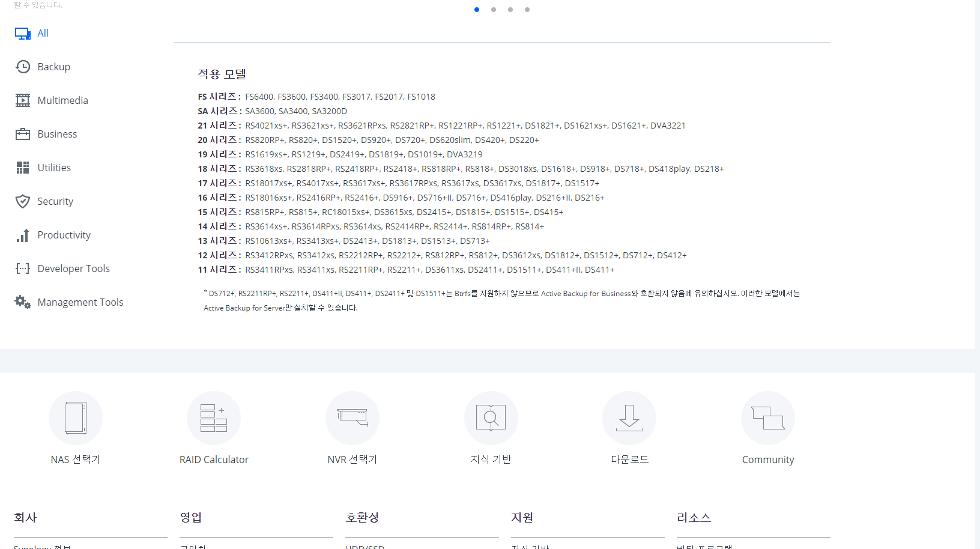Go to fourth carousel slide dot
The image size is (980, 549).
coord(527,10)
